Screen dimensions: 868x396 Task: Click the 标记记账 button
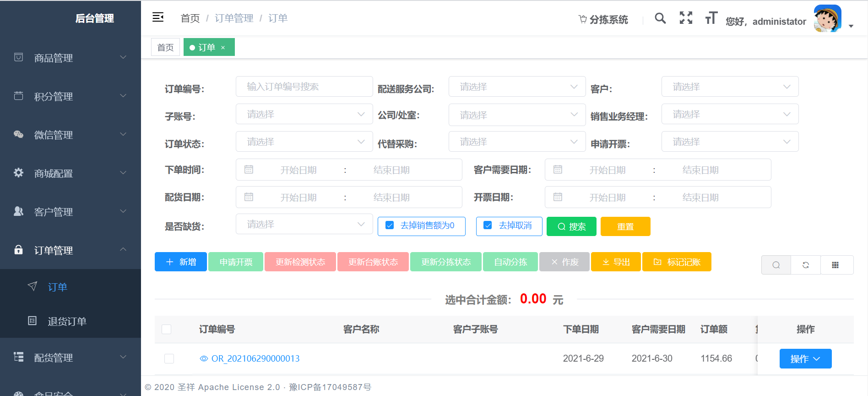coord(677,262)
